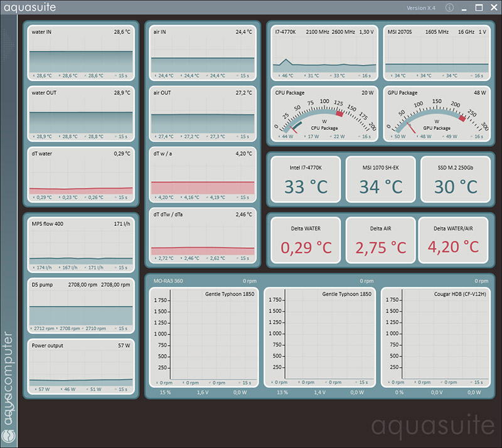
Task: Open the dT dTw / dTa chart
Action: pyautogui.click(x=203, y=236)
